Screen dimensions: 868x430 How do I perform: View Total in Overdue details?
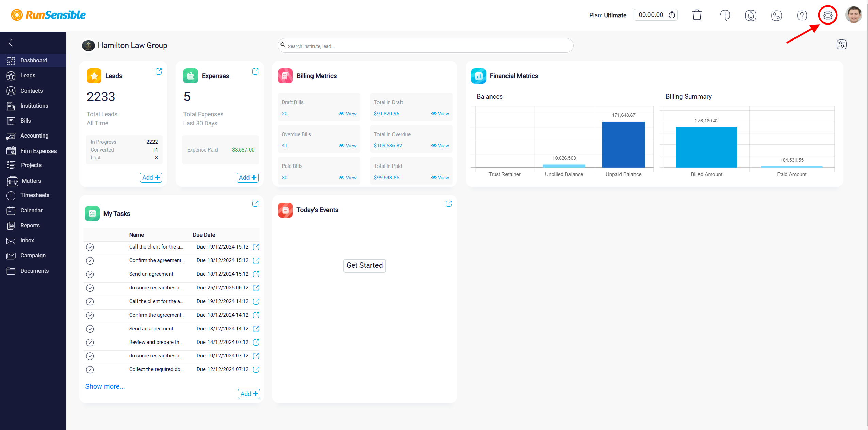click(x=440, y=146)
